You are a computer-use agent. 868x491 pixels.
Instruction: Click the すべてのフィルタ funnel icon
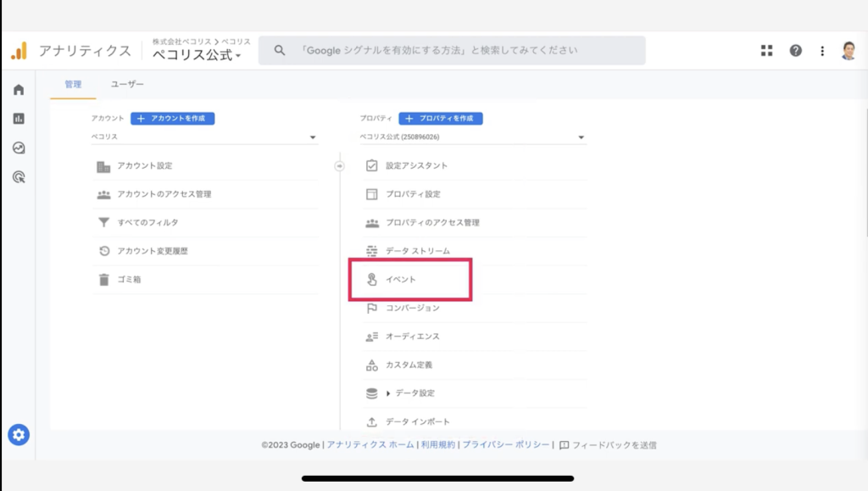[103, 222]
